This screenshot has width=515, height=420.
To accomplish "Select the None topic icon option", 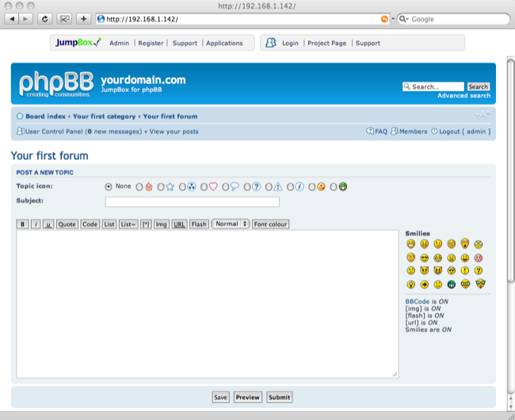I will click(x=109, y=187).
